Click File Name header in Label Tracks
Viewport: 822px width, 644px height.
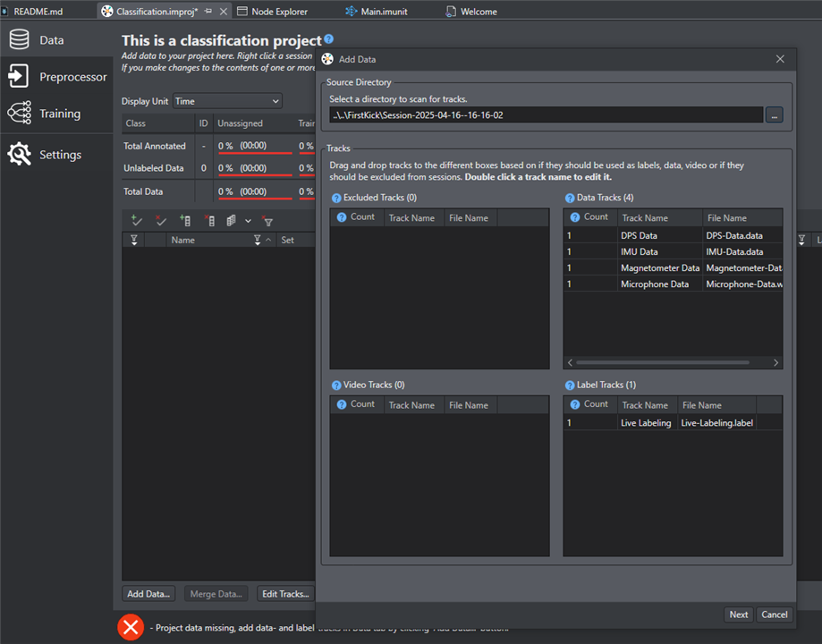point(717,405)
